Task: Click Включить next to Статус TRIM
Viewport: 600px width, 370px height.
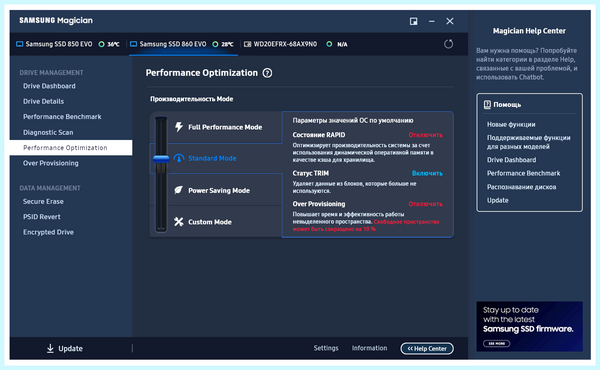Action: pyautogui.click(x=427, y=173)
